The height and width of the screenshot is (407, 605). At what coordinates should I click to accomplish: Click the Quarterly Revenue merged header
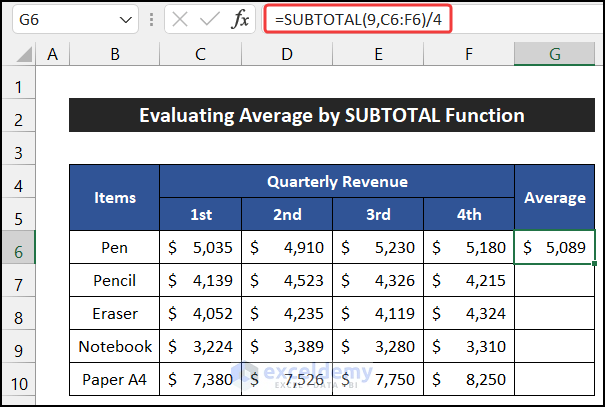coord(336,181)
